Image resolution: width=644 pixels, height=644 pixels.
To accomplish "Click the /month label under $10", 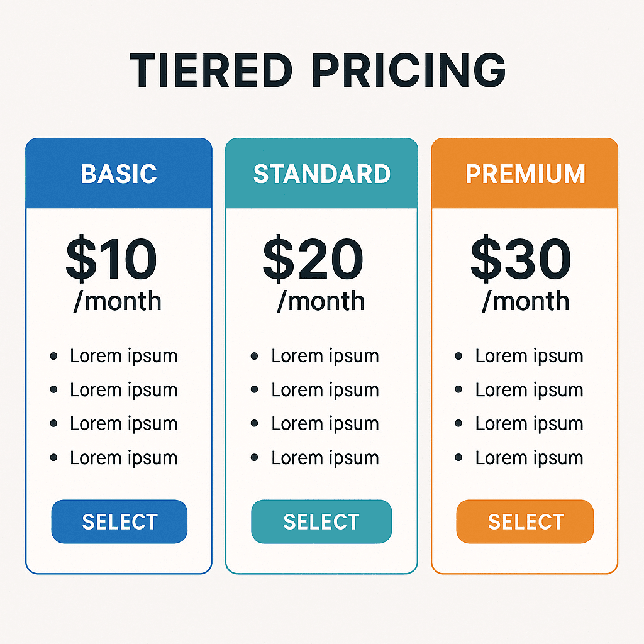I will (118, 301).
